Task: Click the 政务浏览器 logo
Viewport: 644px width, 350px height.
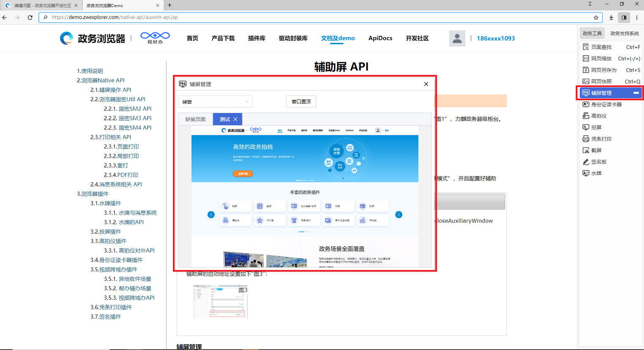Action: coord(92,38)
